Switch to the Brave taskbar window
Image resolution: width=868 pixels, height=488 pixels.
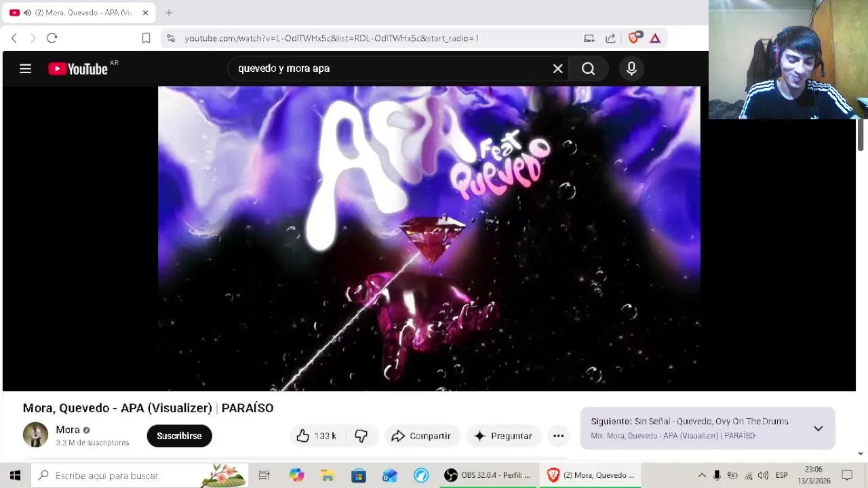tap(591, 475)
